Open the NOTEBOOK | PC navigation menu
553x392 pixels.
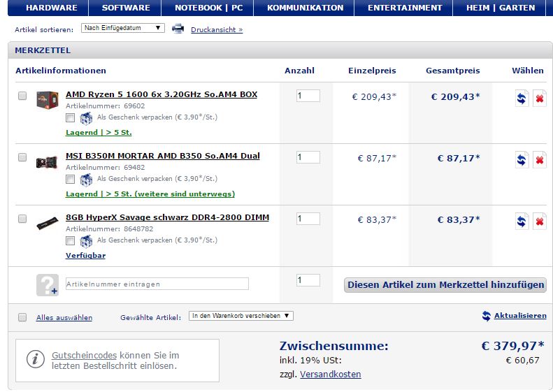[x=208, y=8]
